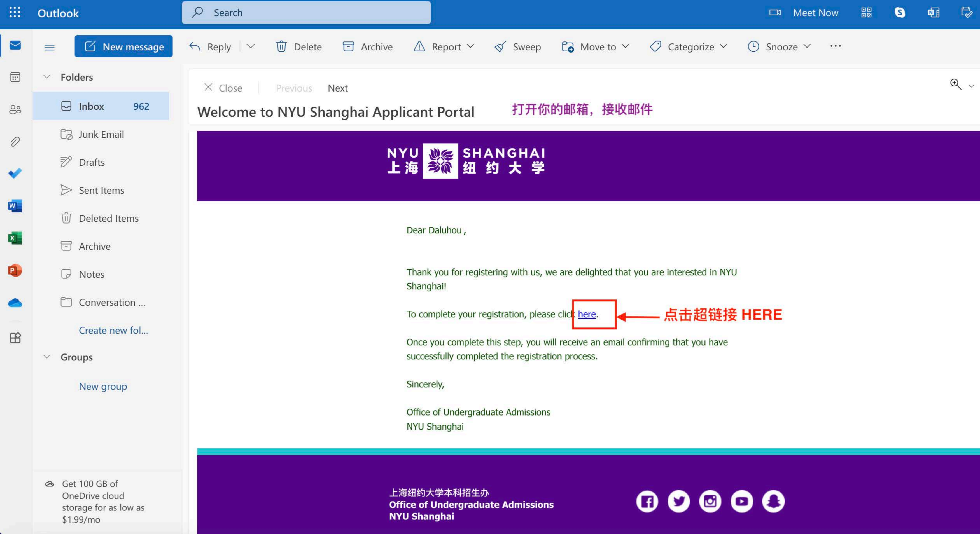Screen dimensions: 980x534
Task: Open the Calendar icon in left rail
Action: click(15, 77)
